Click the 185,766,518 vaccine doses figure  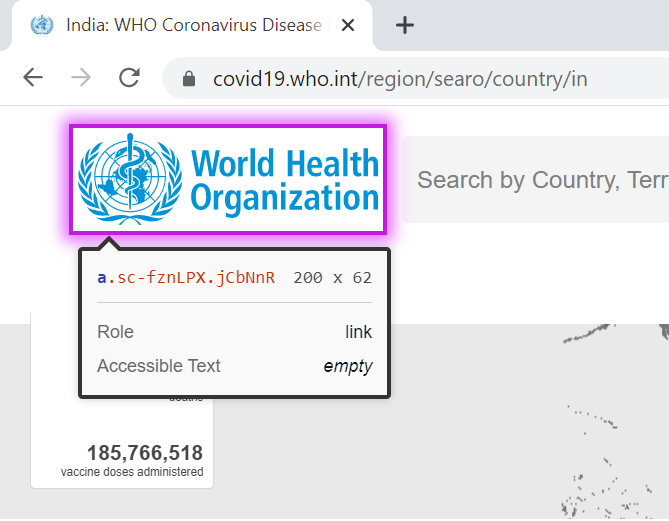pyautogui.click(x=145, y=453)
